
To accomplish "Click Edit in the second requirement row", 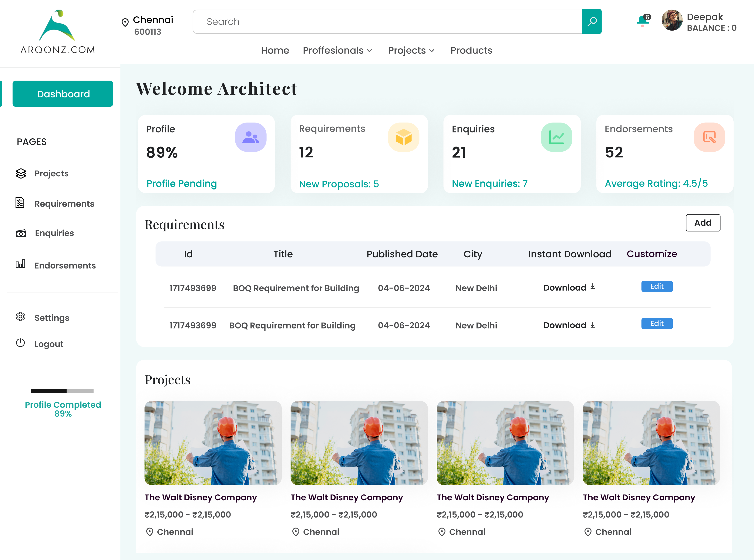I will pyautogui.click(x=657, y=324).
